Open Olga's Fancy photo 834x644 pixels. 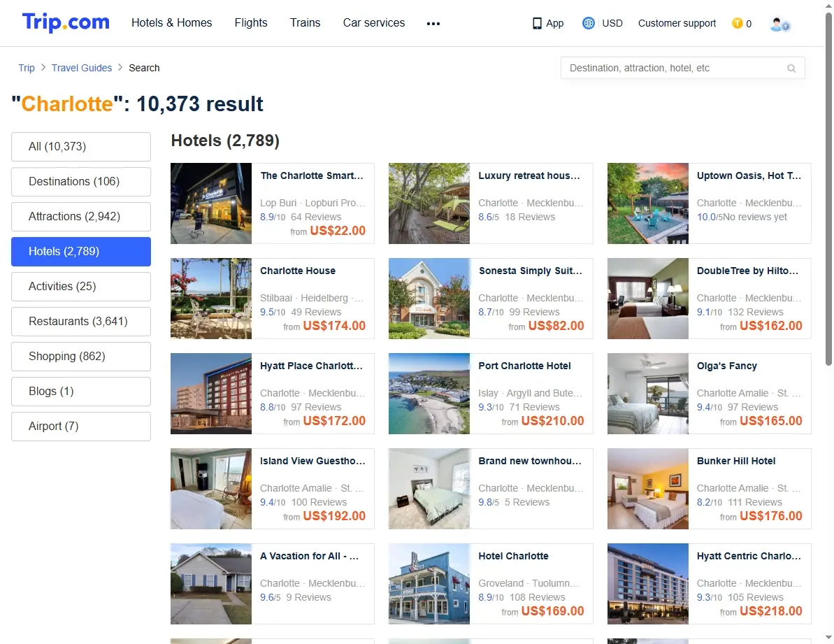click(x=648, y=394)
